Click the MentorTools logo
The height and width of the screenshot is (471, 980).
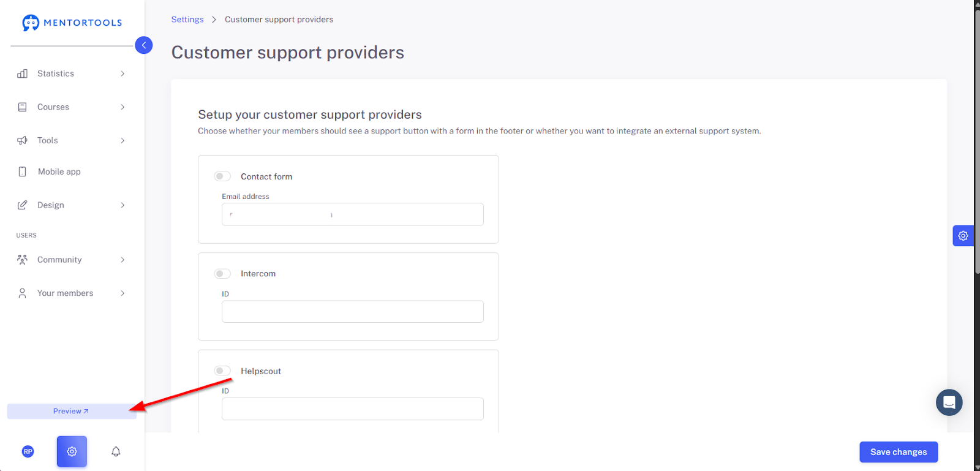[72, 23]
